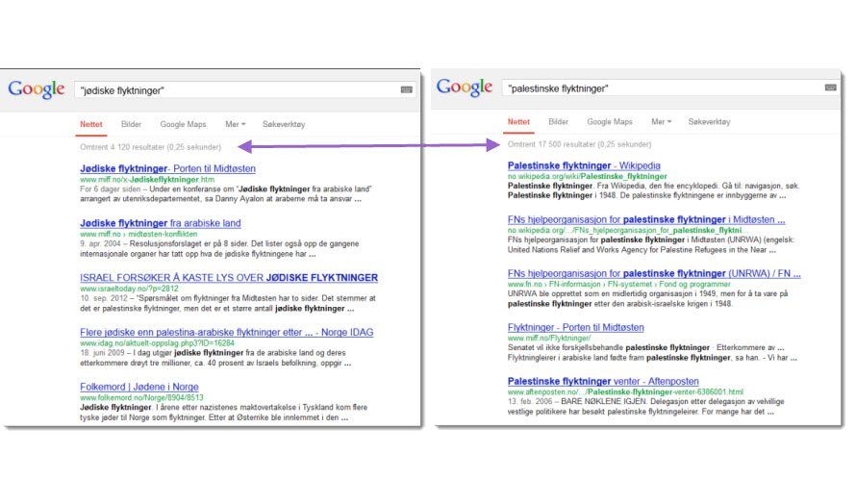Open on-screen keyboard icon in left search box
Viewport: 856px width, 504px height.
(407, 90)
